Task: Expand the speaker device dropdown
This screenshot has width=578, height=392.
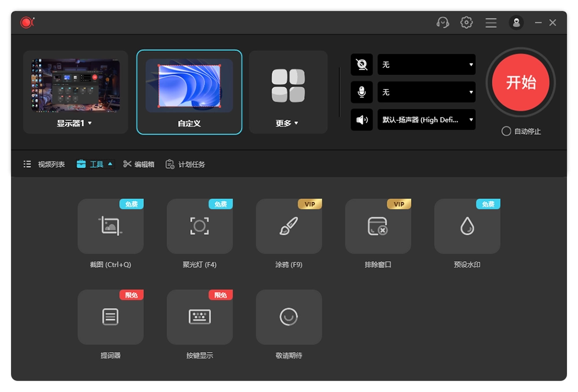Action: [427, 120]
